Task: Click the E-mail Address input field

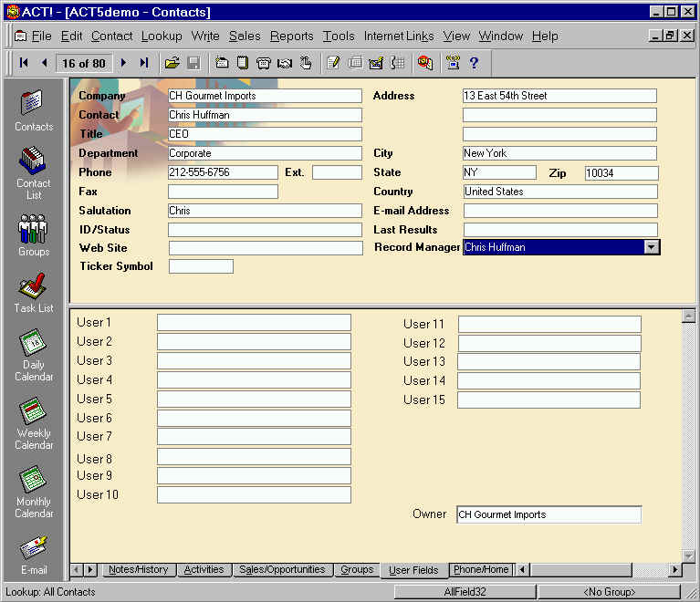Action: [559, 211]
